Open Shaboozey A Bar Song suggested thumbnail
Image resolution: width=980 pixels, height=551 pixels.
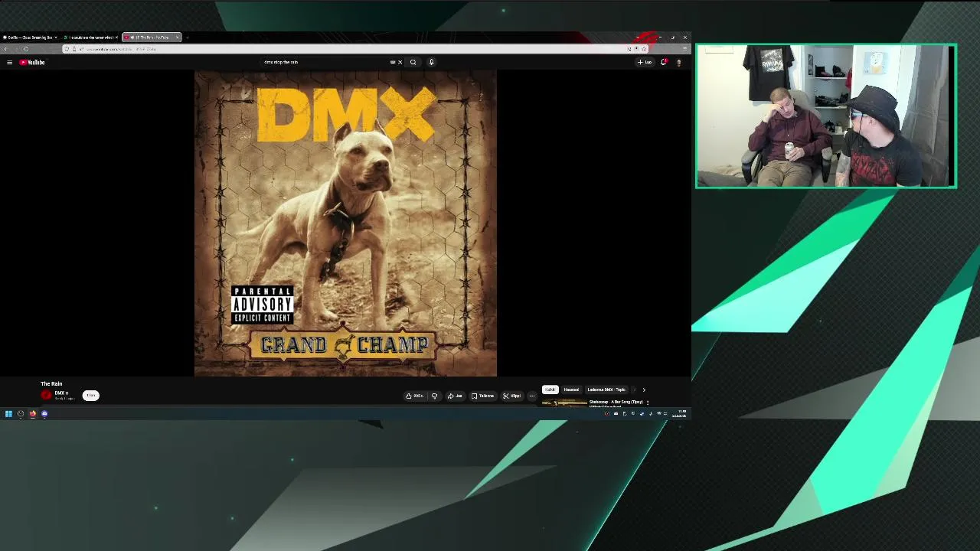tap(564, 403)
